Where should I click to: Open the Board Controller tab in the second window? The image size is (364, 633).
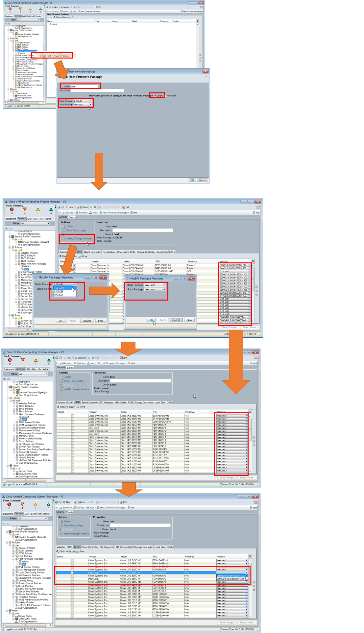pyautogui.click(x=92, y=252)
